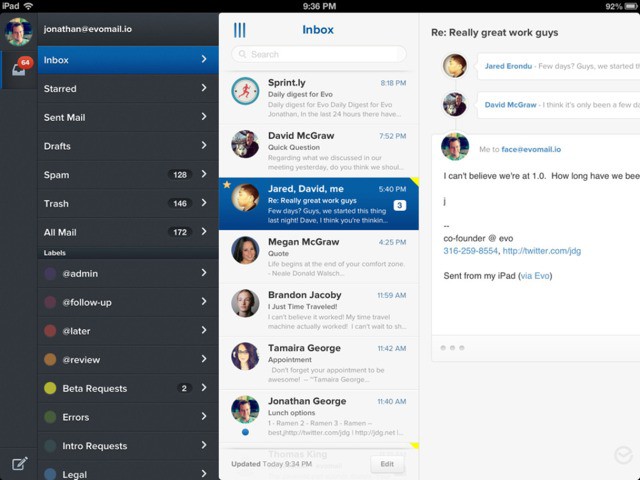Tap the Edit button
Image resolution: width=640 pixels, height=480 pixels.
pos(387,464)
